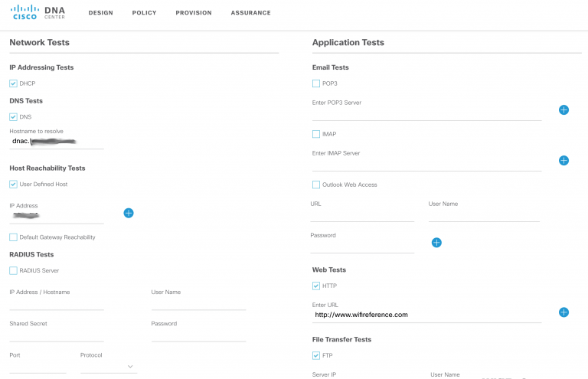
Task: Click the Enter POP3 Server field
Action: point(426,114)
